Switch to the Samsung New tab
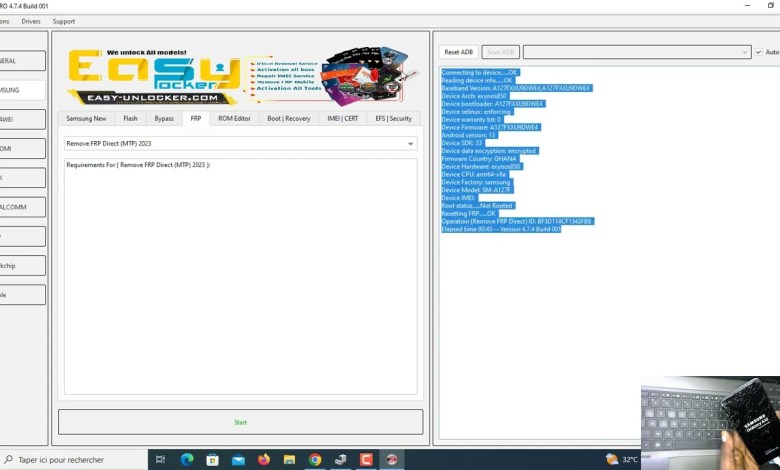Screen dimensions: 780x470 [86, 118]
